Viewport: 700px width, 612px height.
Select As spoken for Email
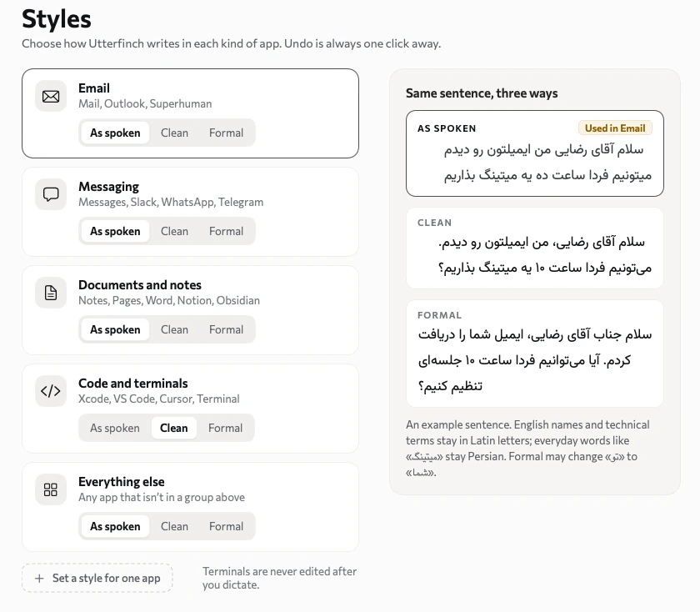(115, 133)
